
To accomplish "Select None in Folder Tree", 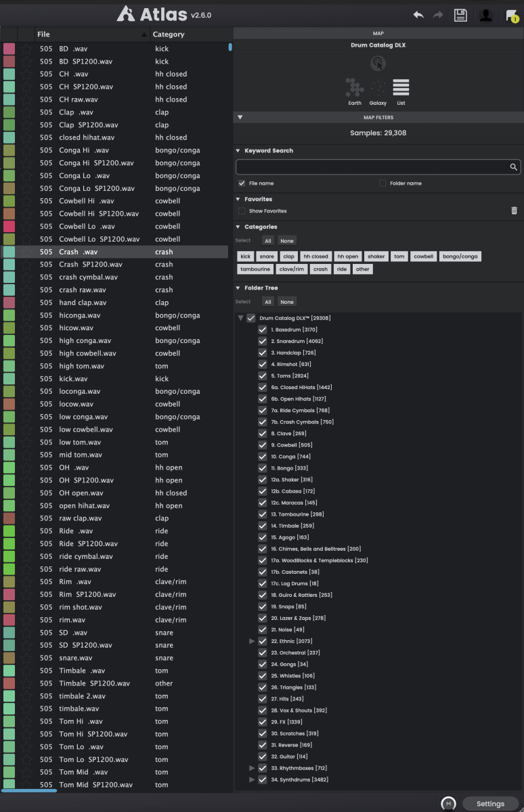I will [287, 302].
